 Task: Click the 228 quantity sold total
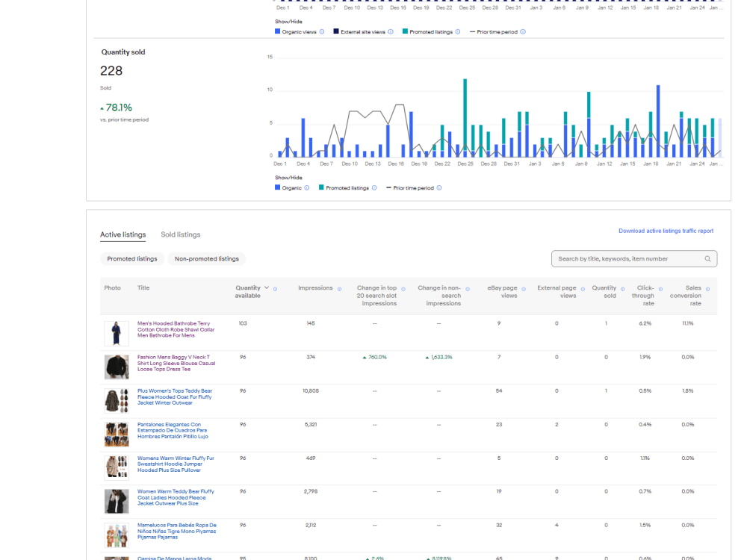click(x=111, y=71)
